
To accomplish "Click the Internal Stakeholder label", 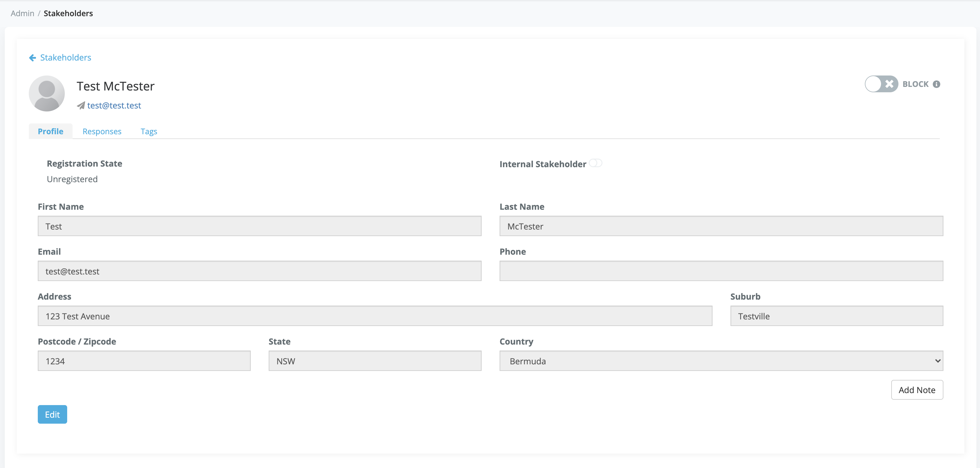I will 543,164.
